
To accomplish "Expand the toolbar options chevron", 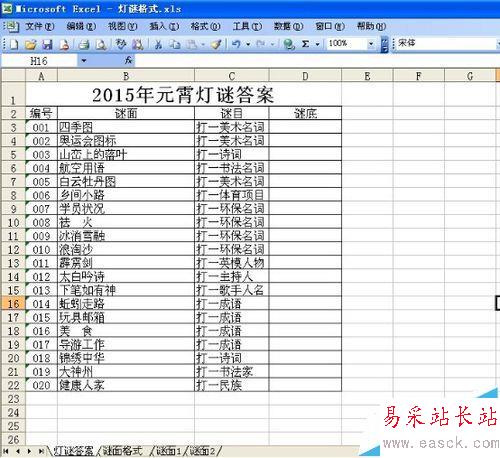I will coord(384,44).
